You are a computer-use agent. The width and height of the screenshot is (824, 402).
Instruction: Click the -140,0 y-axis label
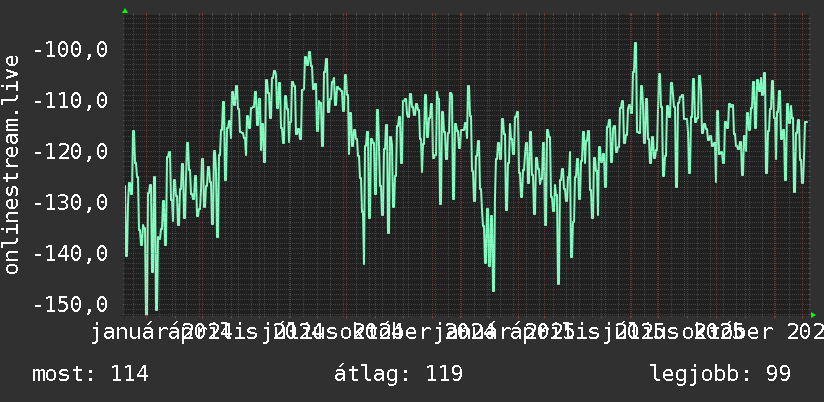point(70,254)
